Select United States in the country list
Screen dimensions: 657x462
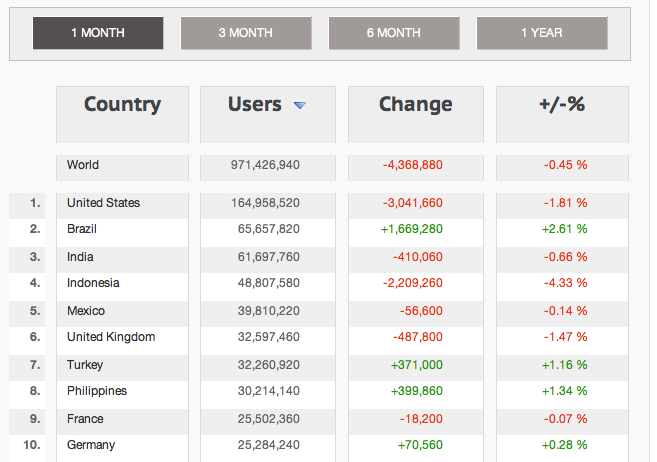[x=103, y=203]
